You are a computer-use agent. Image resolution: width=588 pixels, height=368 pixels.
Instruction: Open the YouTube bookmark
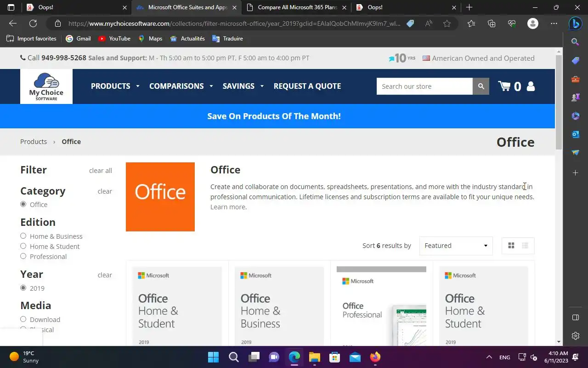tap(114, 39)
